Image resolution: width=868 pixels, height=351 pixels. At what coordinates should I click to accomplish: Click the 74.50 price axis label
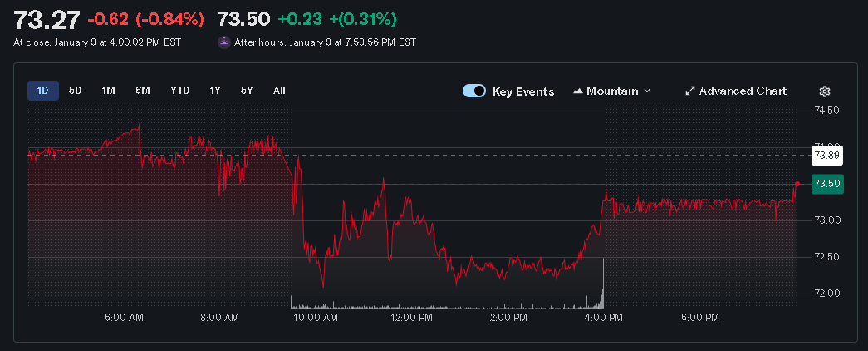coord(826,111)
